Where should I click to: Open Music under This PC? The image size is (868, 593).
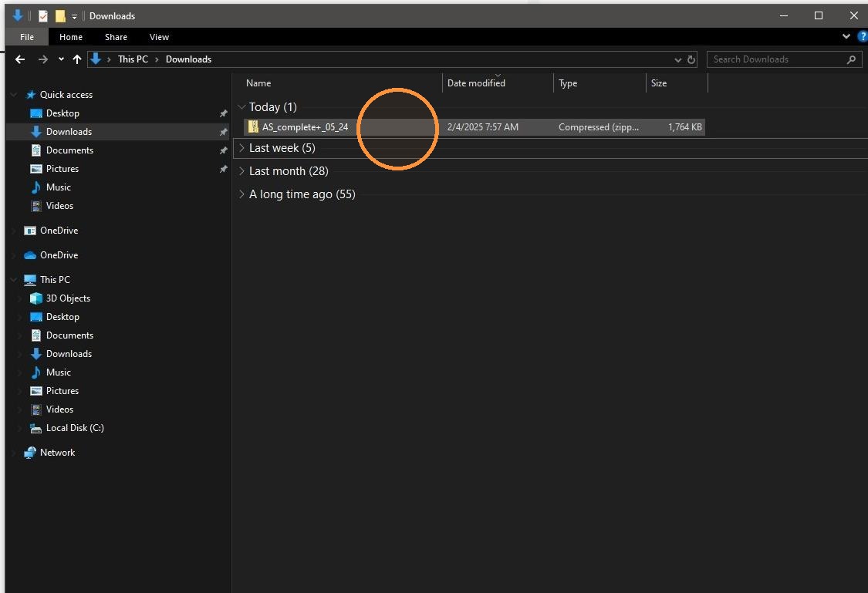[58, 372]
